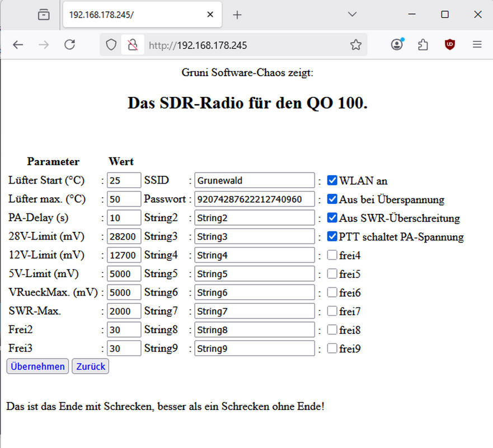493x448 pixels.
Task: Enable the frei4 checkbox
Action: click(332, 255)
